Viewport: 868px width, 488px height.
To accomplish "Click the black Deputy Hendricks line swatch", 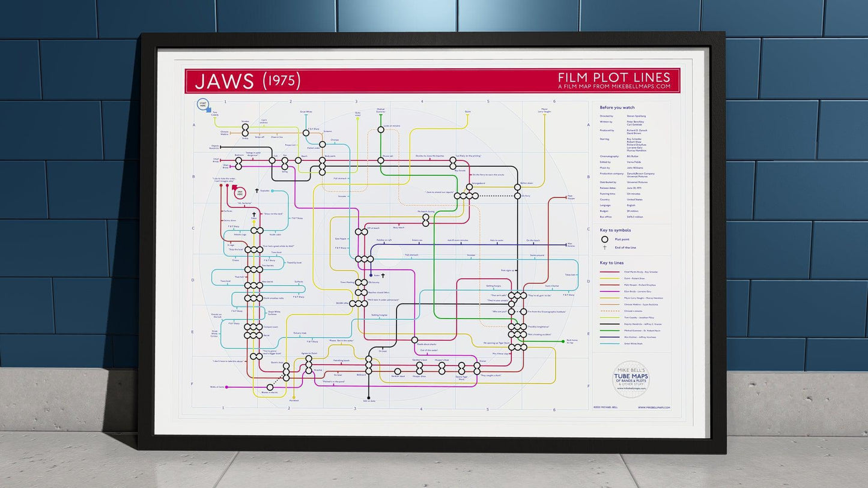I will pos(610,324).
